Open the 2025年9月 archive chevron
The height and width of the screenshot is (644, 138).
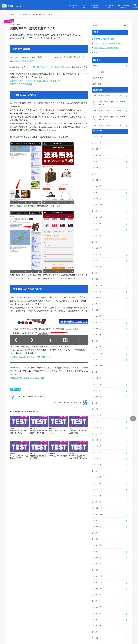[127, 150]
